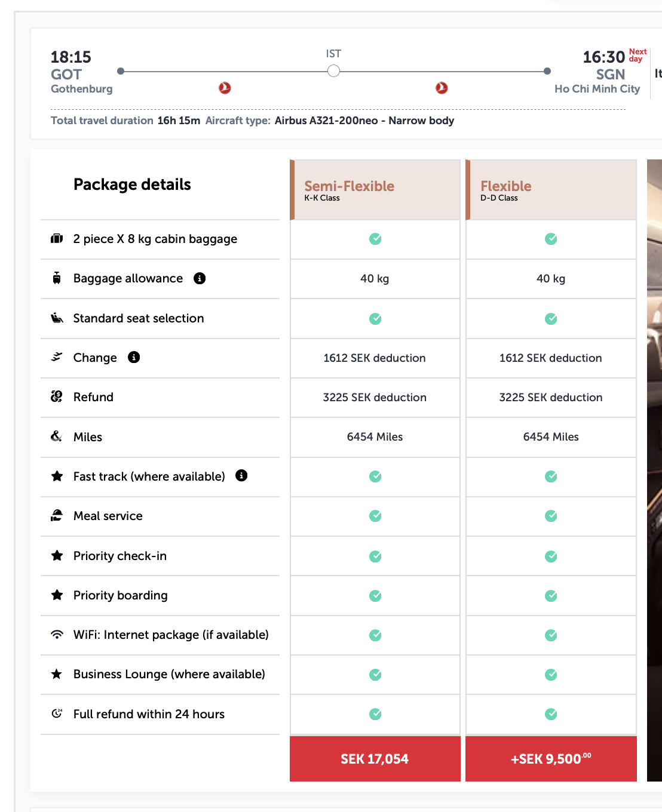The image size is (662, 812).
Task: Select the Semi-Flexible SEK 17,054 fare
Action: [x=375, y=759]
